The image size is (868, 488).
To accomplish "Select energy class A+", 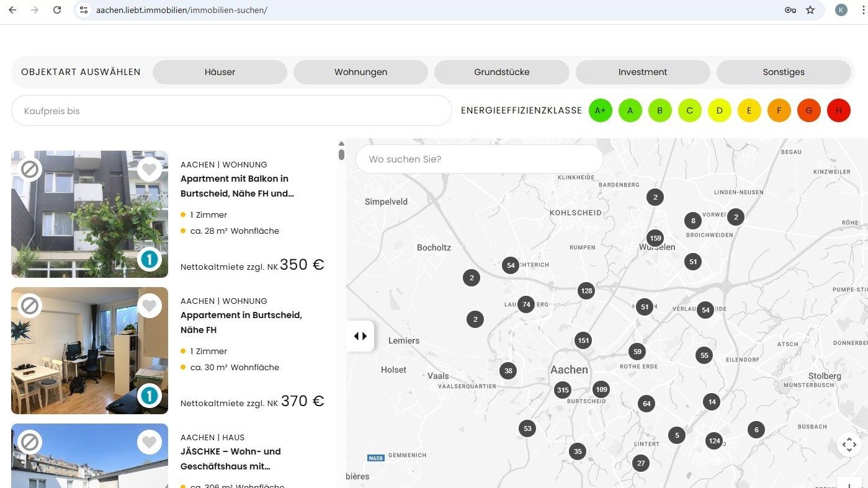I will [x=600, y=110].
